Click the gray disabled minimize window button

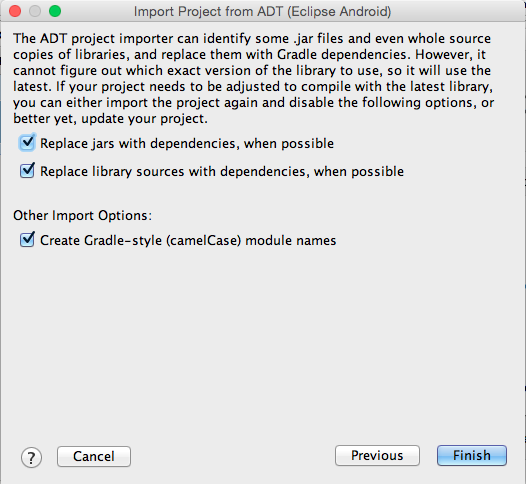(x=35, y=11)
